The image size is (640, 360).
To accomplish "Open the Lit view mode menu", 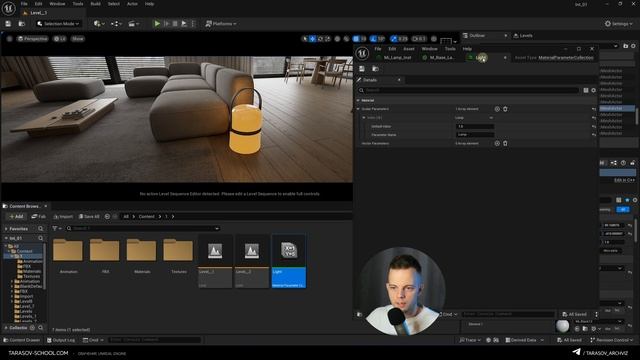I will point(60,39).
